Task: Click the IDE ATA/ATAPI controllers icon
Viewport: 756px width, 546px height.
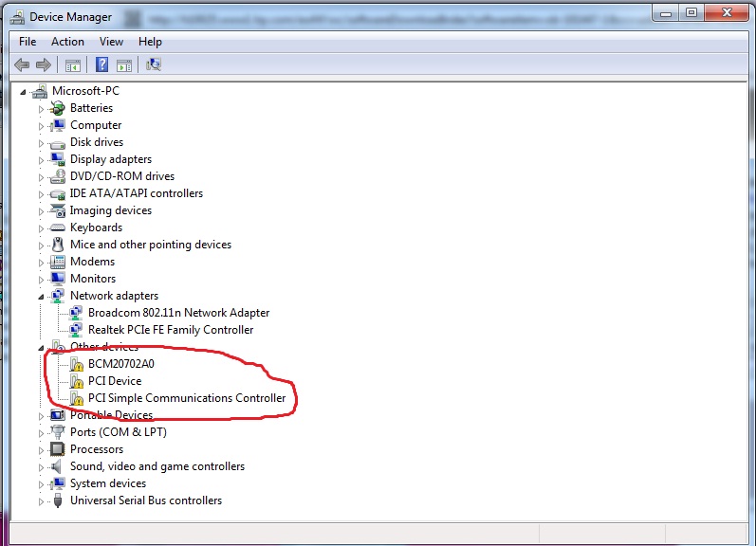Action: (57, 193)
